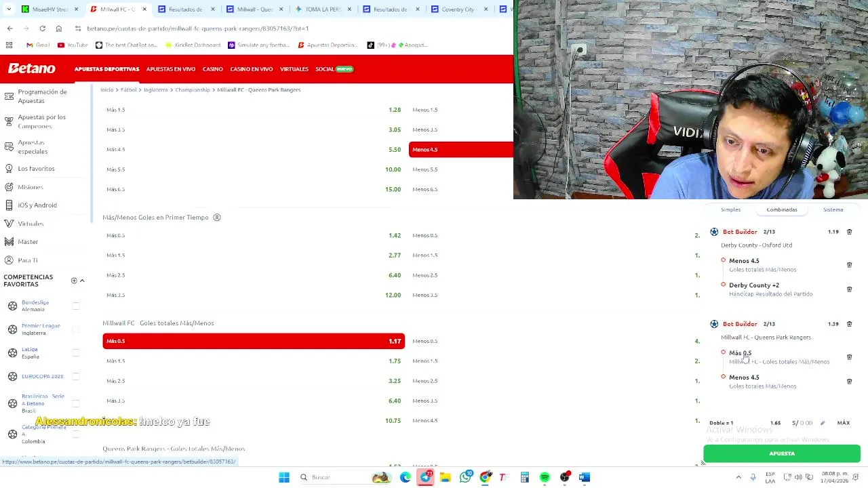Viewport: 868px width, 488px height.
Task: Remove the Derby County +2 selection
Action: [x=849, y=289]
